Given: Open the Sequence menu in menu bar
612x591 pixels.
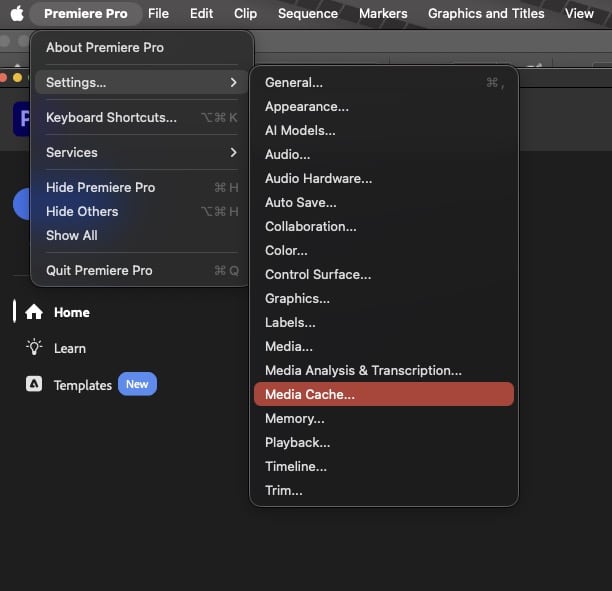Looking at the screenshot, I should pyautogui.click(x=308, y=14).
